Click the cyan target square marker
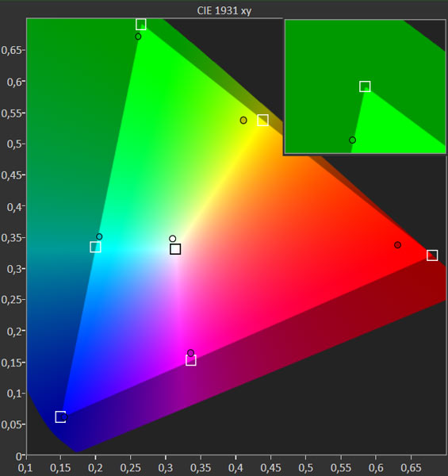This screenshot has height=476, width=448. click(x=95, y=247)
